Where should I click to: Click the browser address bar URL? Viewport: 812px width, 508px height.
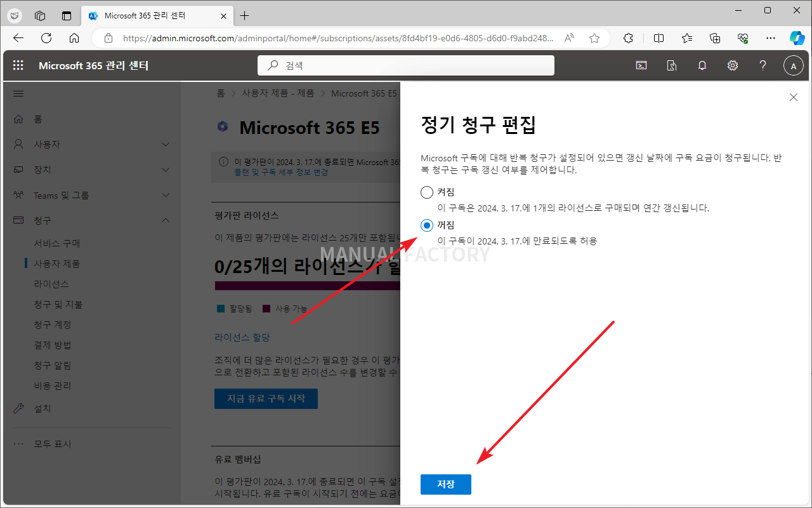[x=337, y=38]
